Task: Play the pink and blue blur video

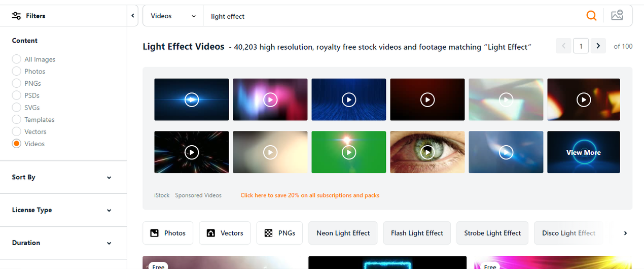Action: 270,99
